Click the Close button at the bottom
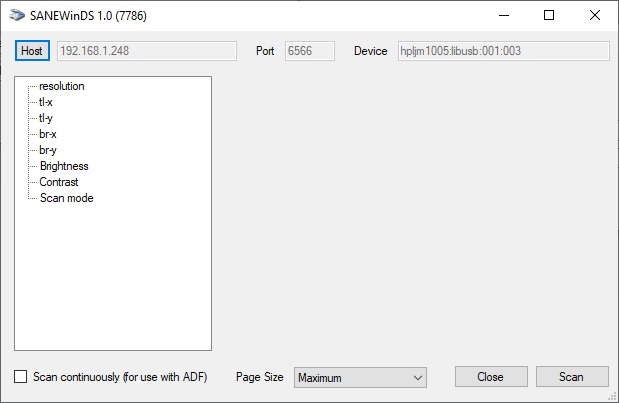619x403 pixels. click(x=490, y=377)
